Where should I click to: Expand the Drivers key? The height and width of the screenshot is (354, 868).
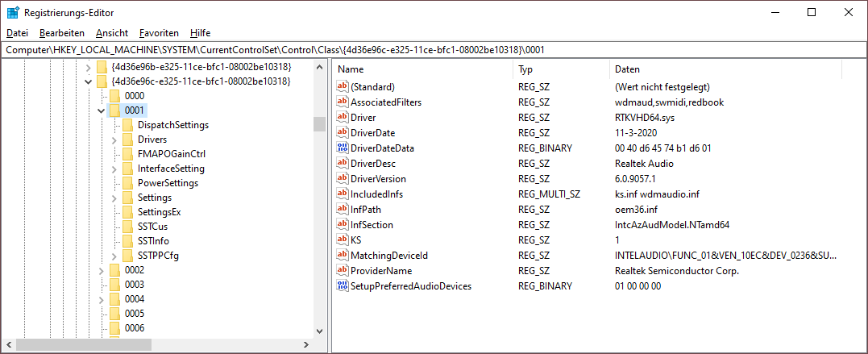(114, 140)
